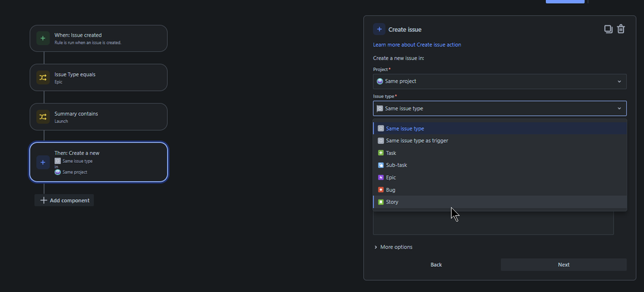Click the text area below the dropdown list
Screen dimensions: 644x292
click(x=493, y=223)
